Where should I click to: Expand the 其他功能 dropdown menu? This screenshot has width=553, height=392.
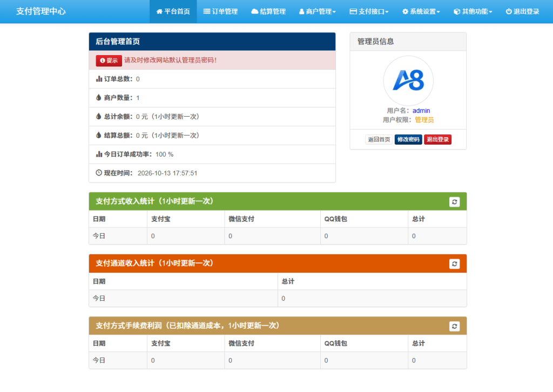click(473, 12)
